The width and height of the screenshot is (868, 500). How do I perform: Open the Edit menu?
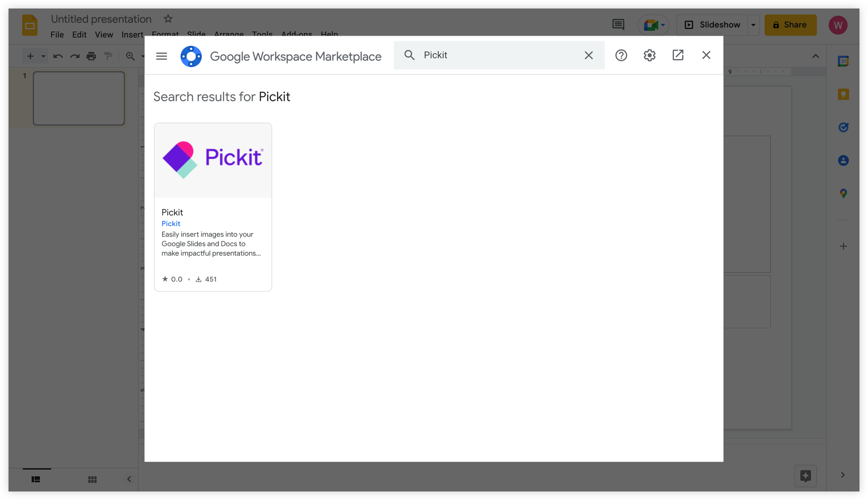click(79, 34)
